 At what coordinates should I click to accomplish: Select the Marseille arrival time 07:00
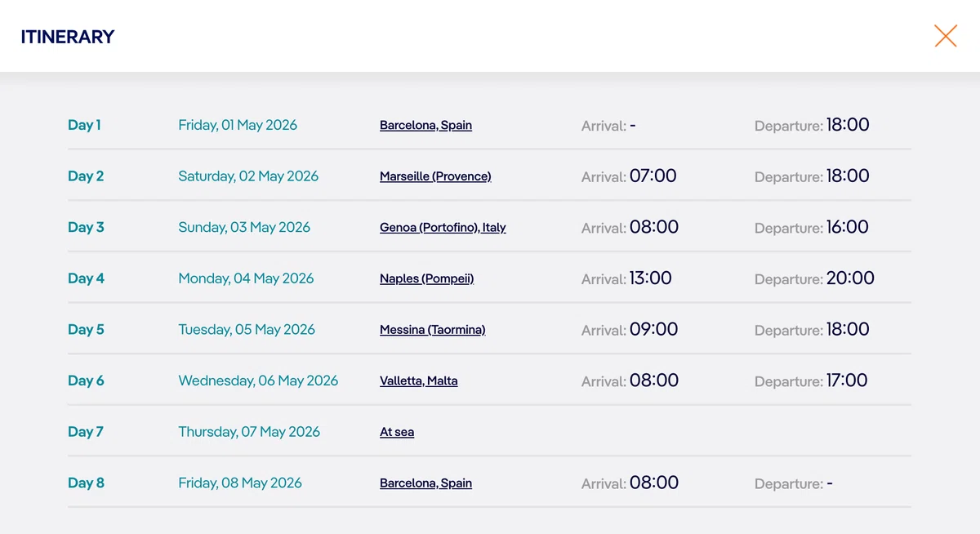coord(653,176)
